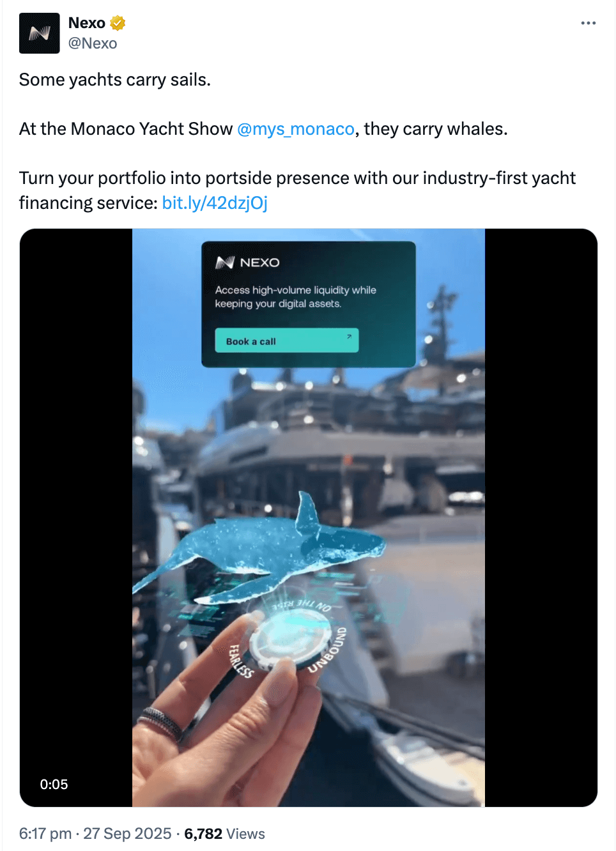This screenshot has width=616, height=851.
Task: Follow the @mys_monaco mention
Action: click(296, 129)
